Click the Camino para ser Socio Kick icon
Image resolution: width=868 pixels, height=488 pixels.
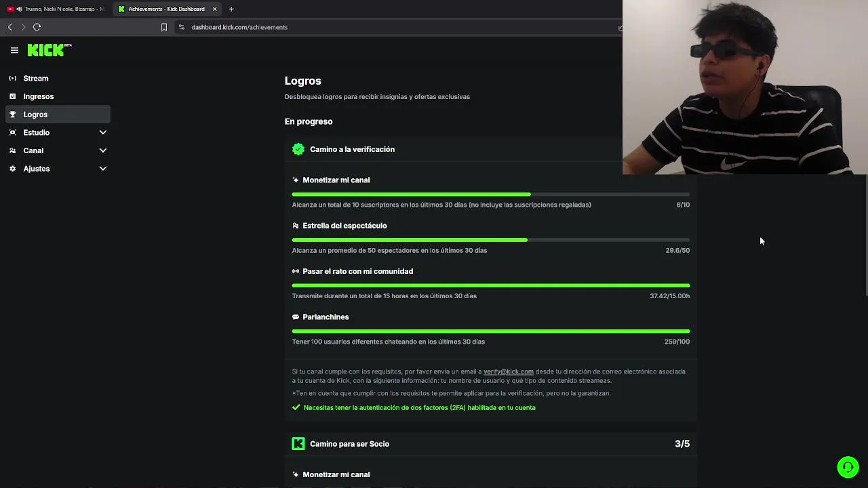point(298,444)
